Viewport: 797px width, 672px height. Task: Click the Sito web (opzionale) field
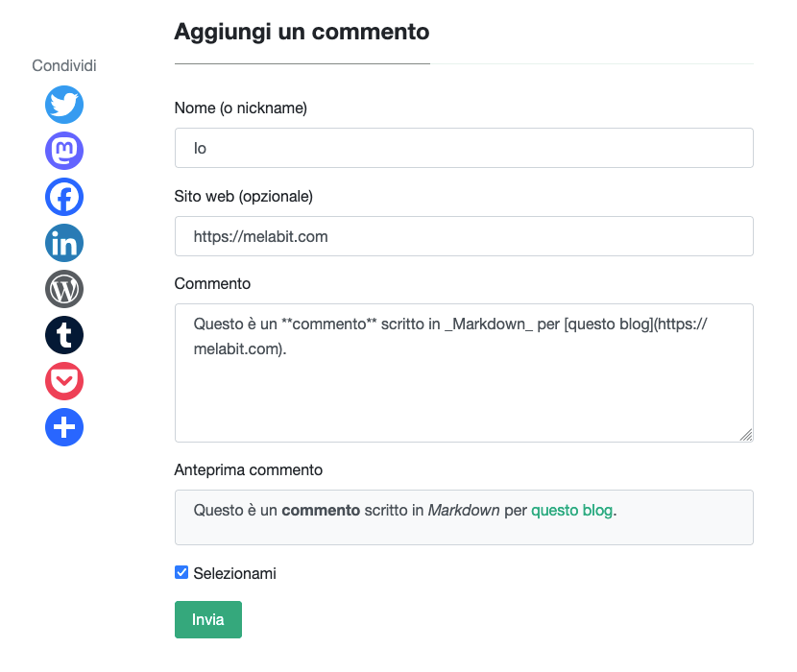pos(464,235)
